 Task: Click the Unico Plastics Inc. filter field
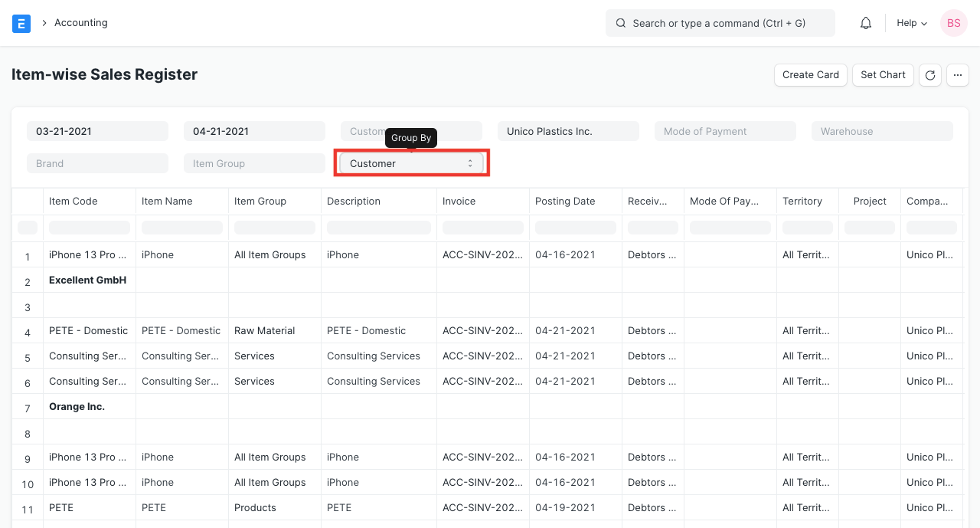click(x=568, y=131)
